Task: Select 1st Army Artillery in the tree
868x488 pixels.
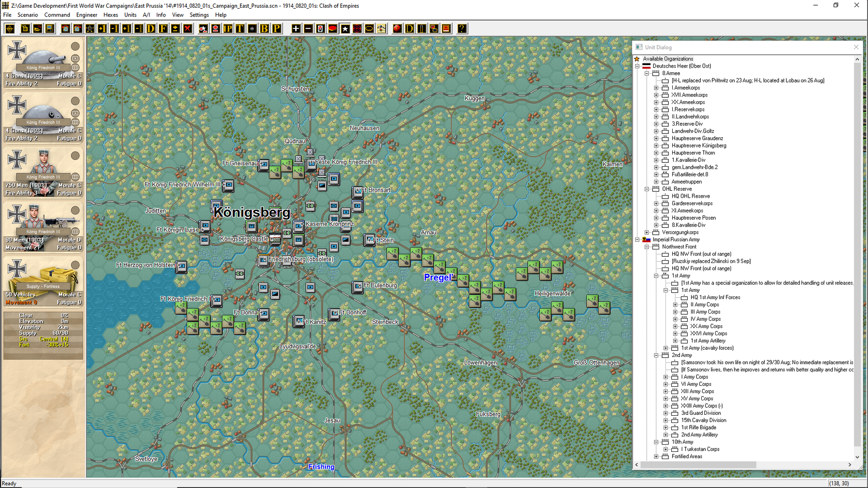Action: [708, 341]
